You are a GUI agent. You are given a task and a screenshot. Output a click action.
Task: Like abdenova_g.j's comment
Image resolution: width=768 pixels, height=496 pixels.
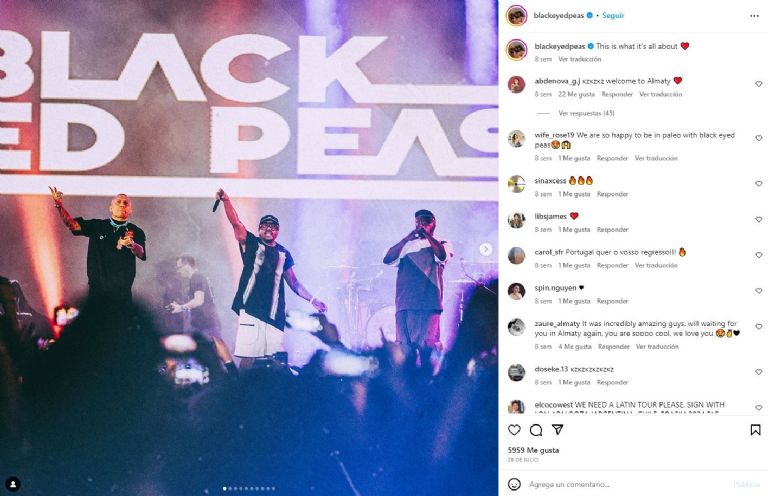pos(759,84)
